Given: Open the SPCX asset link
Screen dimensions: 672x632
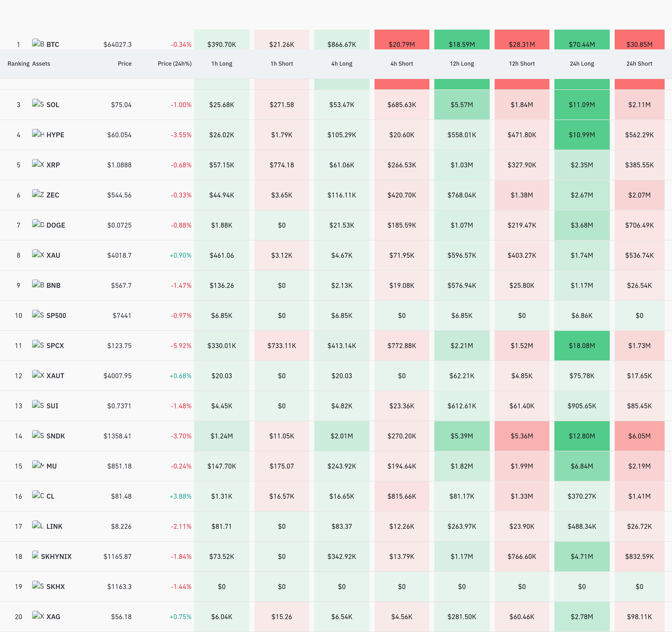Looking at the screenshot, I should (x=55, y=346).
